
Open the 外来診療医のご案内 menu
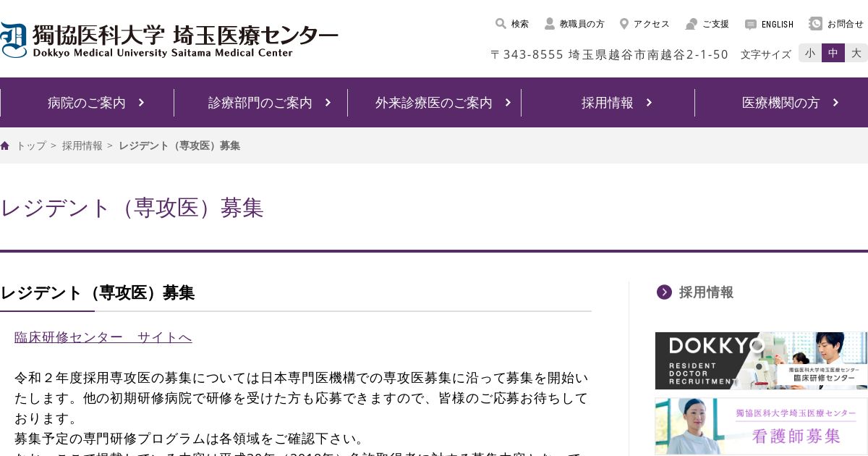[x=434, y=103]
